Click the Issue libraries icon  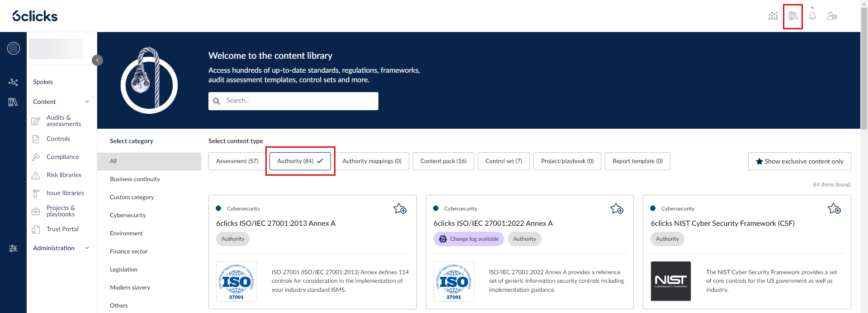coord(36,193)
